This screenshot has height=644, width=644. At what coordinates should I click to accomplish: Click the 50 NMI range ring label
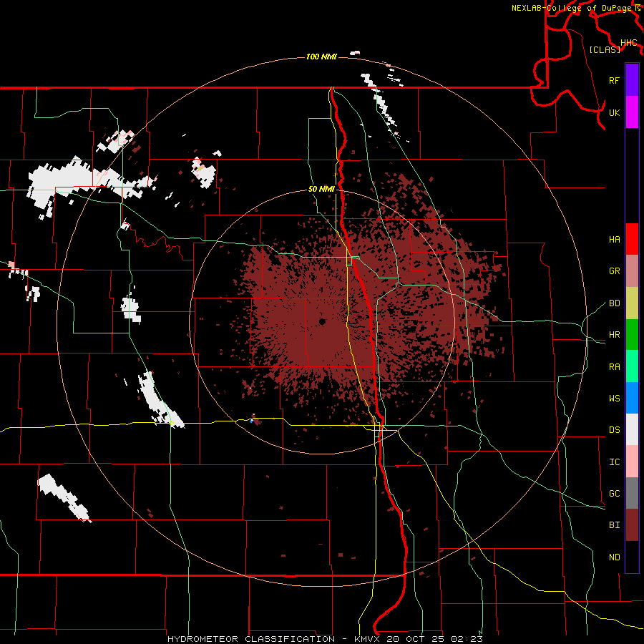tap(321, 190)
